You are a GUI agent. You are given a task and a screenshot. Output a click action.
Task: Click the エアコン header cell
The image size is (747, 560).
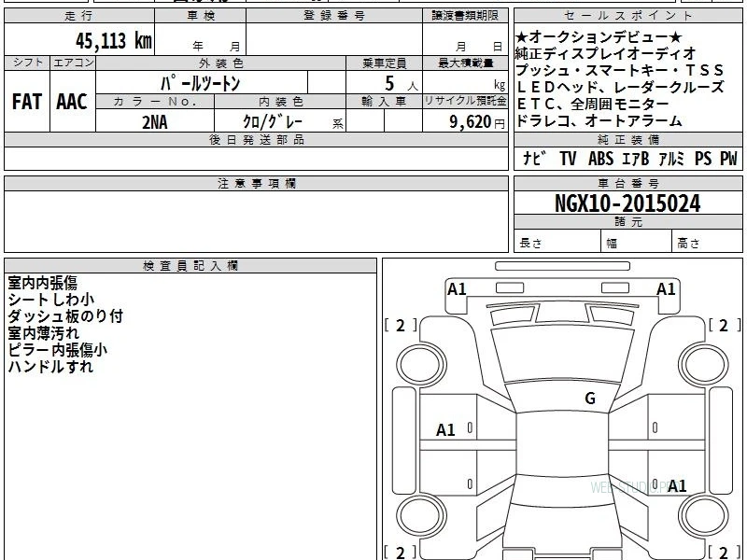point(73,63)
